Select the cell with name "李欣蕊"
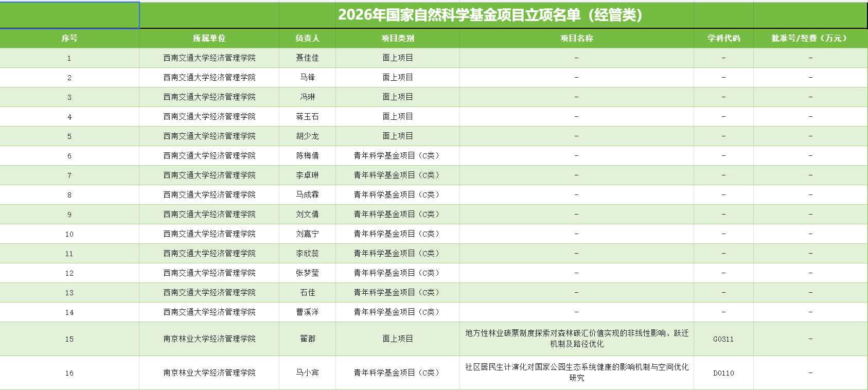The image size is (868, 390). coord(307,253)
